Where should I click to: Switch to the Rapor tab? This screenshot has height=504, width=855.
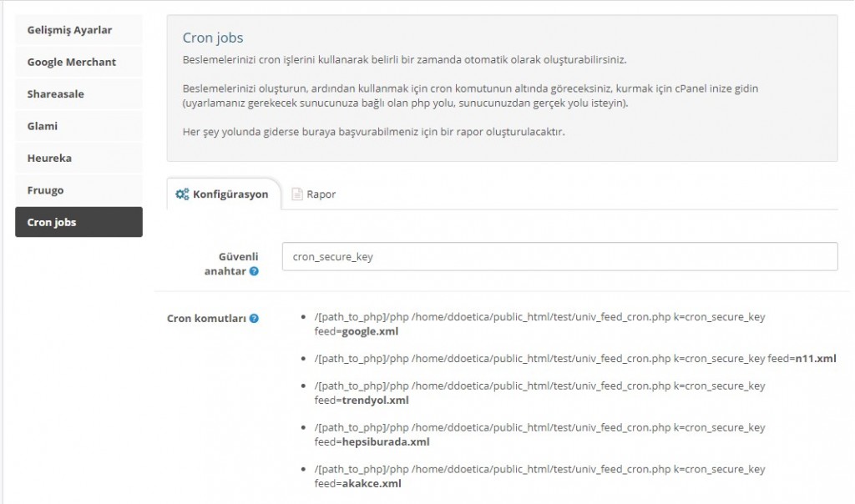point(314,194)
